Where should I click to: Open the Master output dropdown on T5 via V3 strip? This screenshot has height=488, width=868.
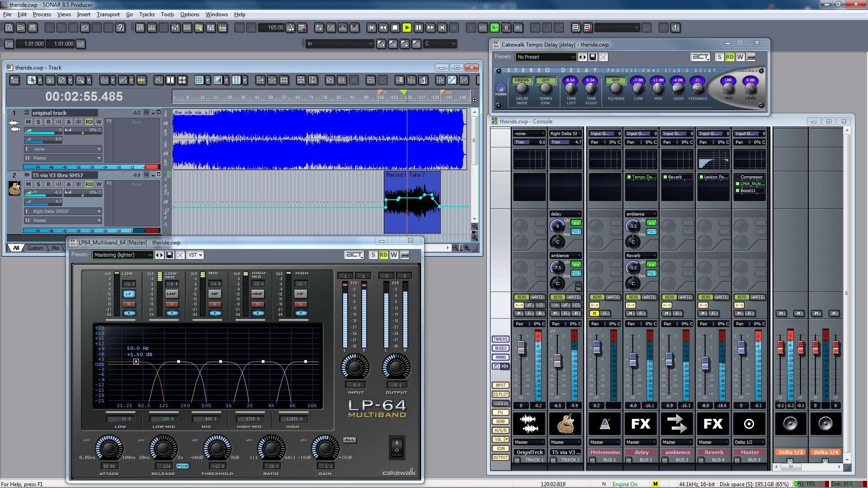point(565,442)
